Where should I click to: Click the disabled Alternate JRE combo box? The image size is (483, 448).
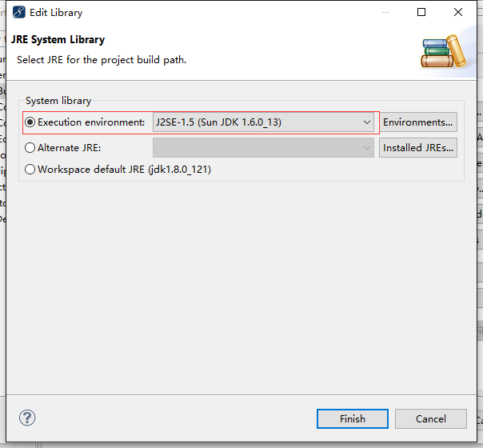point(263,148)
